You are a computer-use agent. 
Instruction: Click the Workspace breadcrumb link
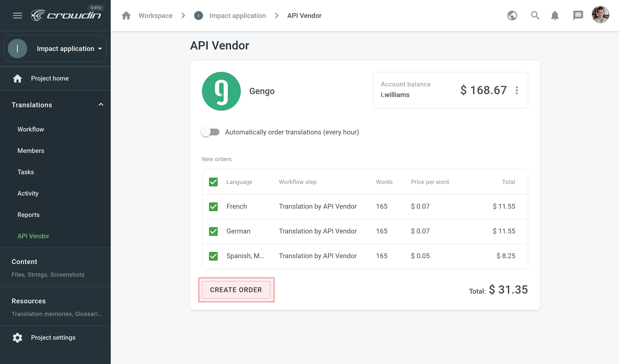(x=156, y=16)
